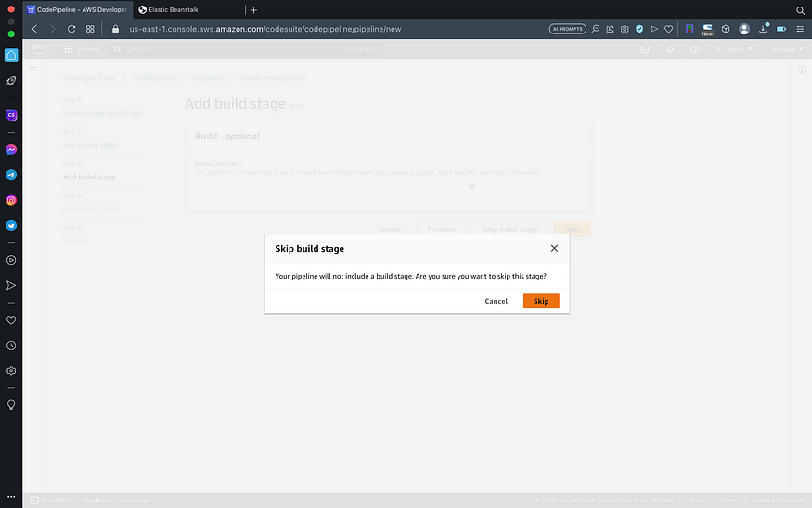Click the Skip build stage button
The image size is (812, 508).
coord(510,229)
